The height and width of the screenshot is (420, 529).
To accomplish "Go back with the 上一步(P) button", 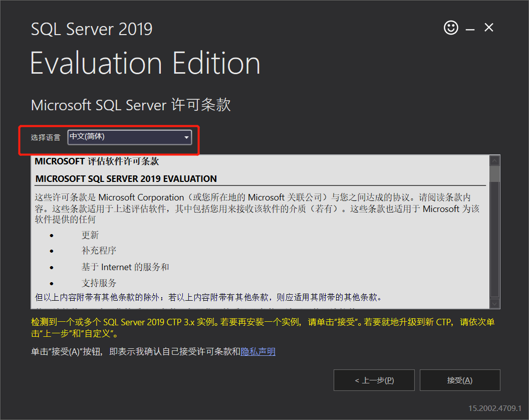I will click(374, 380).
